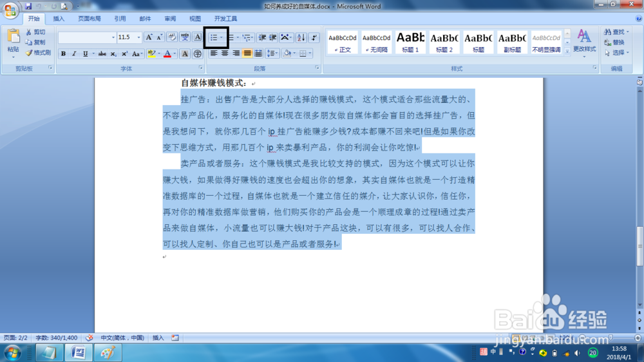Apply character border icon
Image resolution: width=644 pixels, height=362 pixels.
tap(198, 37)
